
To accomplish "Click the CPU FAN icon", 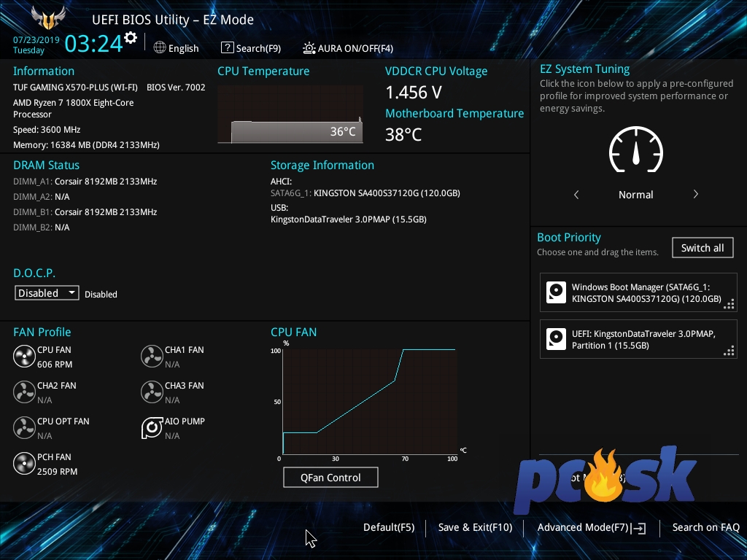I will click(24, 357).
